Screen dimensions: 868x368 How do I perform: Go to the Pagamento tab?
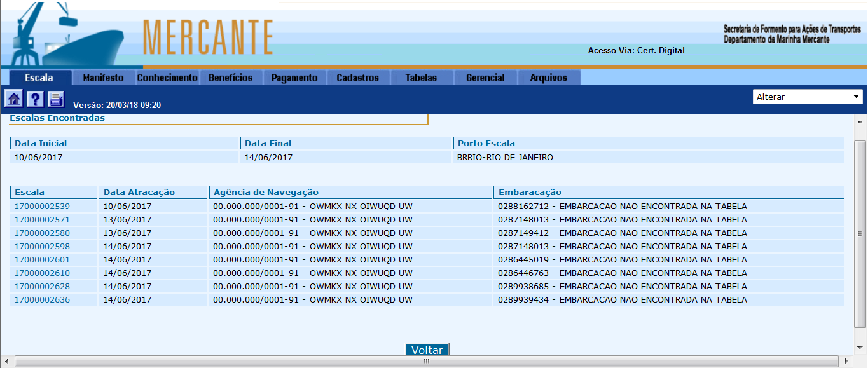(294, 78)
